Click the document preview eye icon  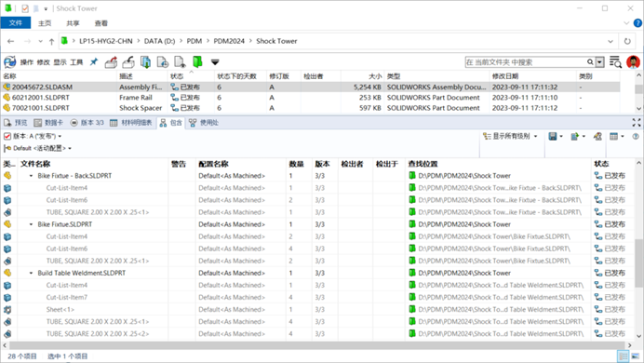tap(180, 62)
